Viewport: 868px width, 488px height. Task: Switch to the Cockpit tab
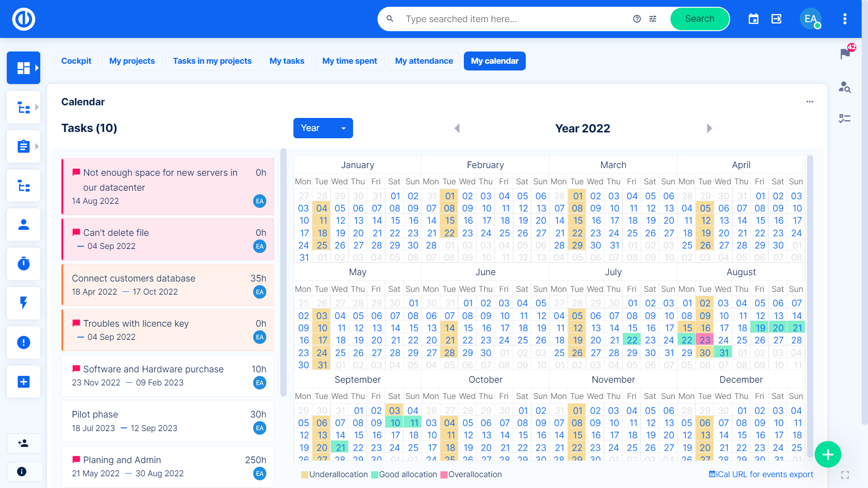click(x=76, y=61)
